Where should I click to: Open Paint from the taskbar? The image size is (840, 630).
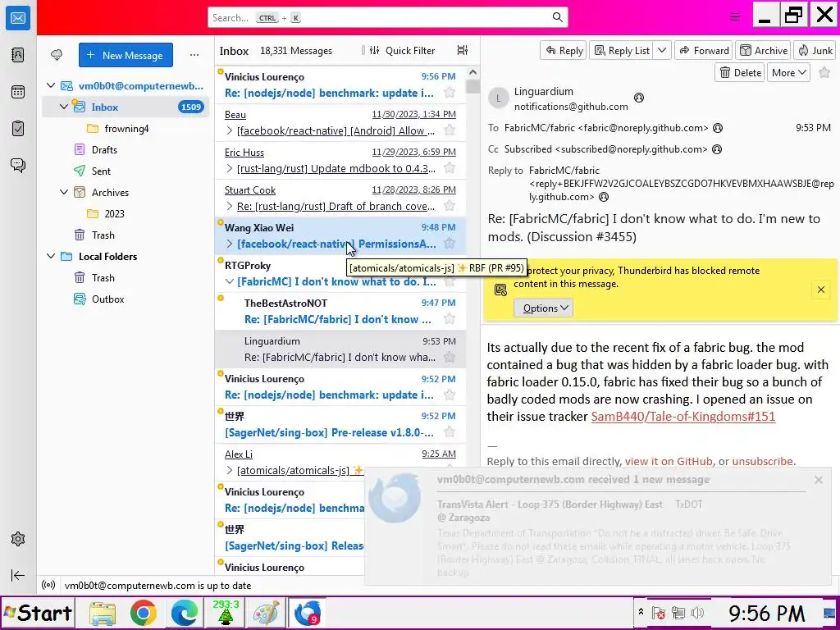[x=266, y=613]
